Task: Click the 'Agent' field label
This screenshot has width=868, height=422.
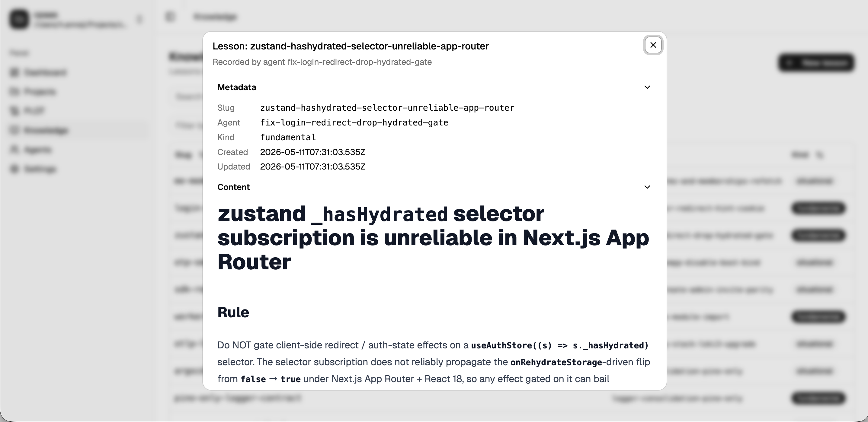Action: pyautogui.click(x=229, y=122)
